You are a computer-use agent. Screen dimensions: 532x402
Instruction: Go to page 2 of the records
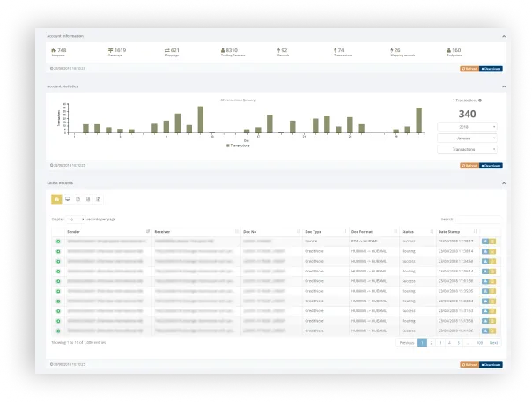pos(432,343)
